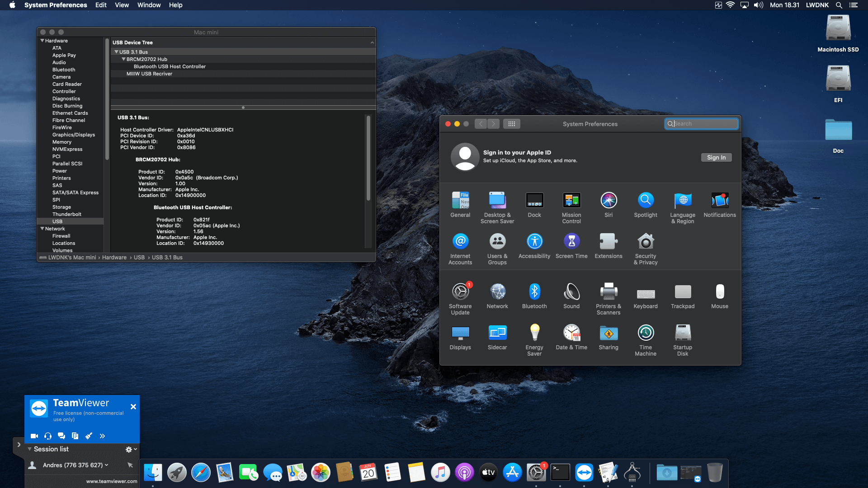This screenshot has height=488, width=868.
Task: Open Security & Privacy pane
Action: tap(646, 249)
